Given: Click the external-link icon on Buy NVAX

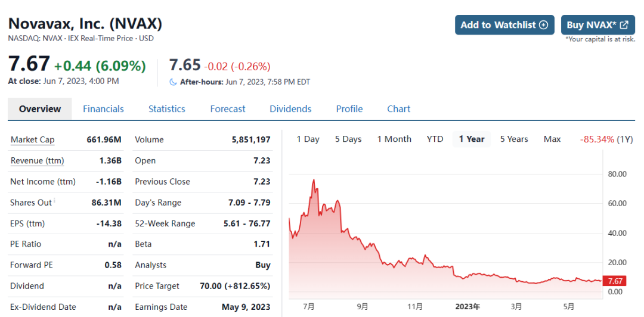Looking at the screenshot, I should tap(624, 25).
